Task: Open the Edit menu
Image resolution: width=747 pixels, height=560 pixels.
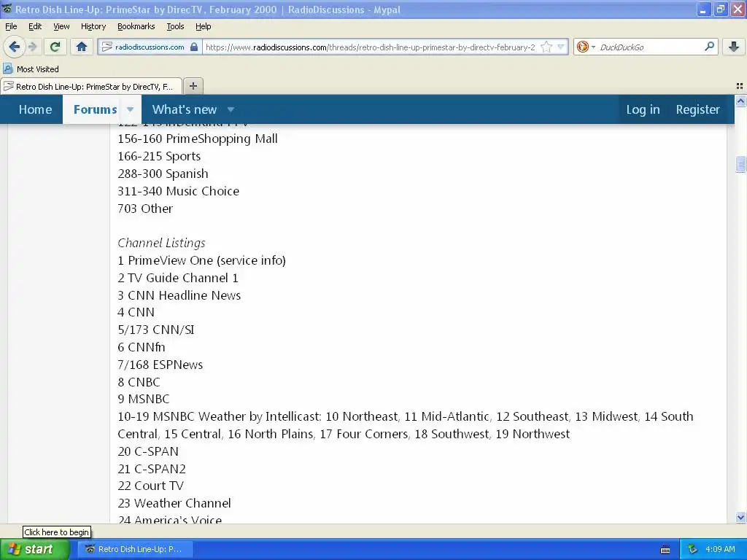Action: click(x=35, y=26)
